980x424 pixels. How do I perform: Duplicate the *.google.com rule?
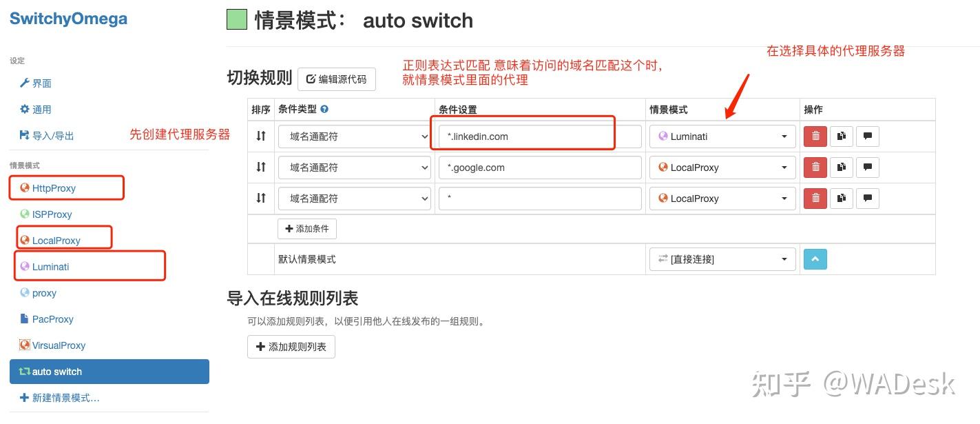point(841,167)
